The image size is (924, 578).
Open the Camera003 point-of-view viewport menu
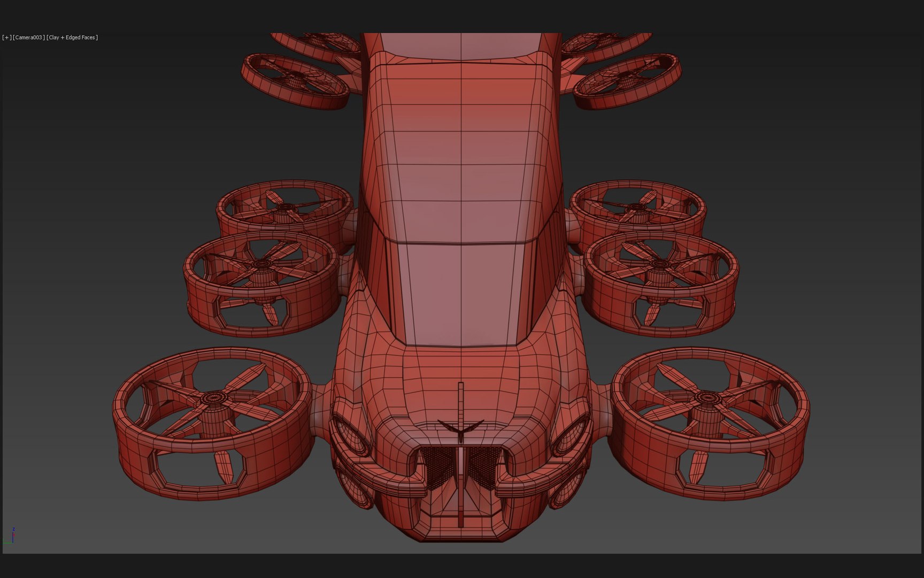(29, 37)
